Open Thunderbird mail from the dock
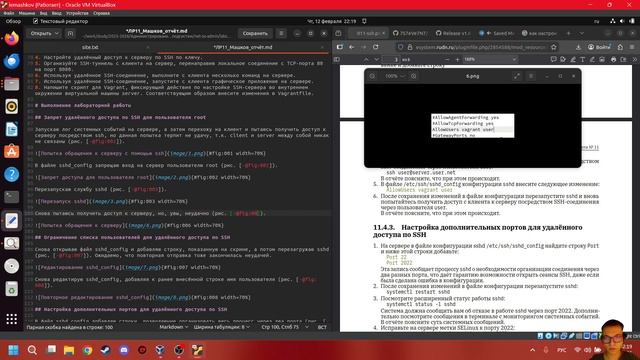Viewport: 640px width, 360px height. [11, 62]
